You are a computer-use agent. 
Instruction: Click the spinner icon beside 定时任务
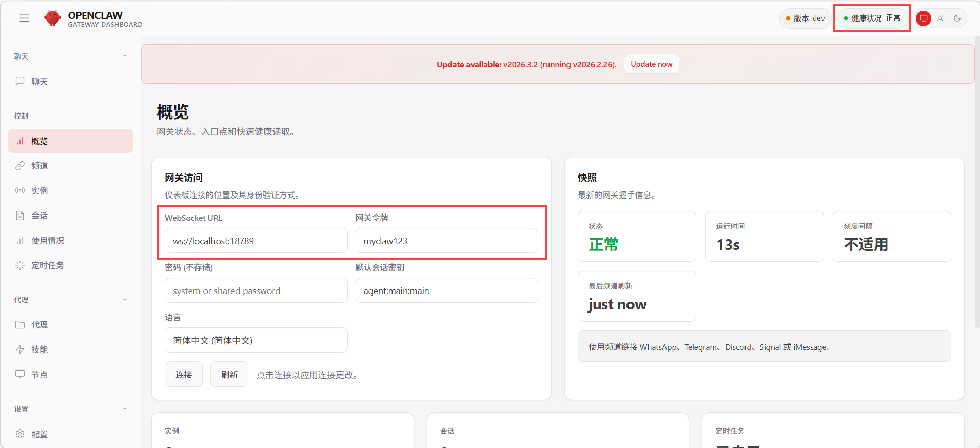click(20, 265)
